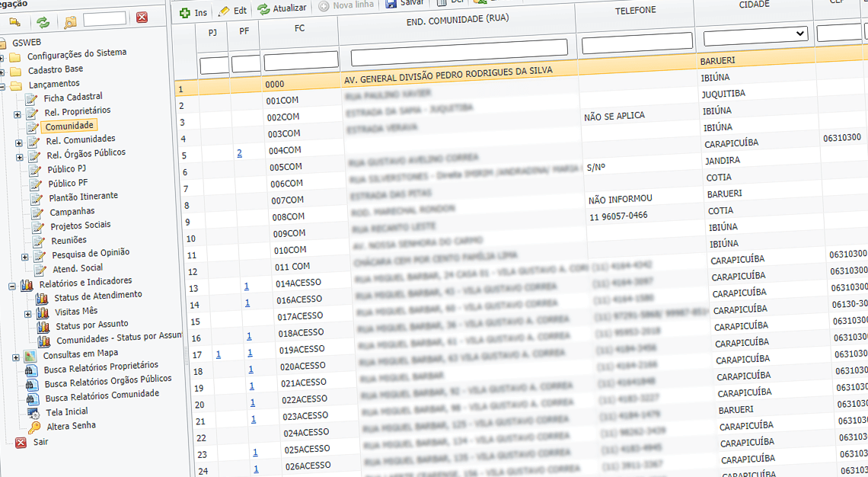Screen dimensions: 868x477
Task: Click the green refresh icon above the tree
Action: (43, 22)
